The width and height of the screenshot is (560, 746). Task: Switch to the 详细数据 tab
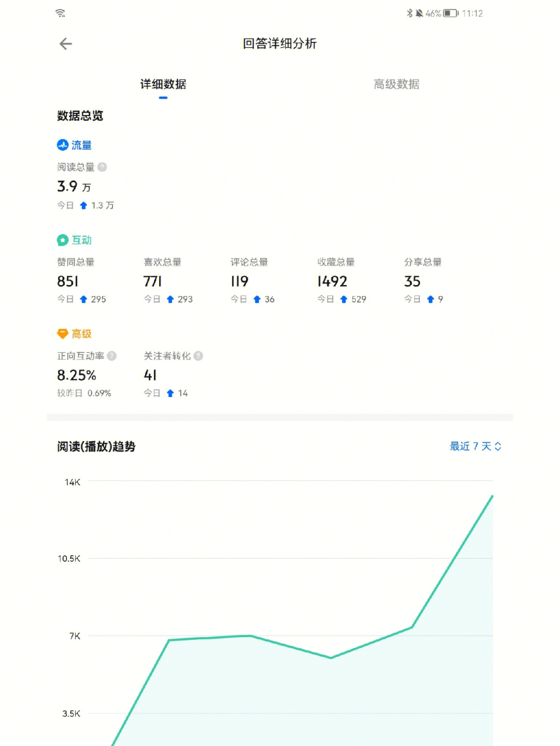tap(163, 84)
